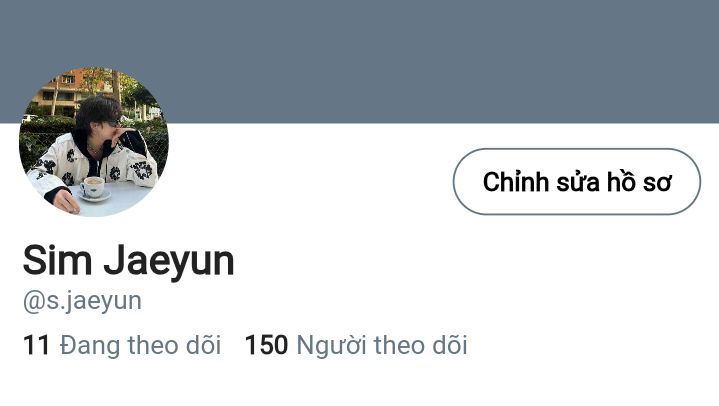Click the @ symbol of the handle
The width and height of the screenshot is (719, 406).
click(33, 302)
